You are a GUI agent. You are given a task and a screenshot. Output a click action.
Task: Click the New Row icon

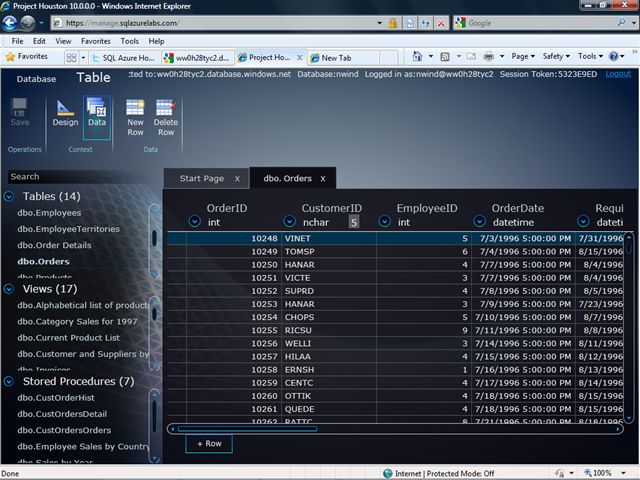click(x=135, y=108)
